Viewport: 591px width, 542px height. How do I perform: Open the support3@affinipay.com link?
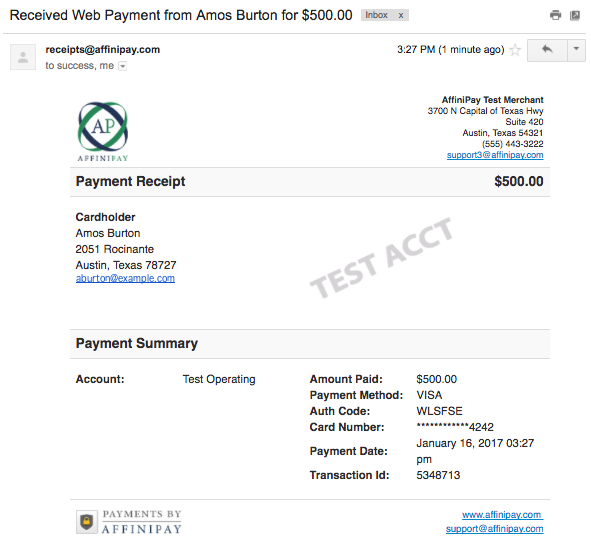[495, 155]
